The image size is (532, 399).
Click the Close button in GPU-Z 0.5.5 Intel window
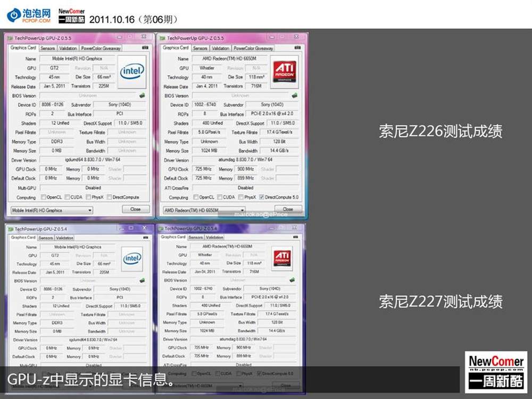136,209
